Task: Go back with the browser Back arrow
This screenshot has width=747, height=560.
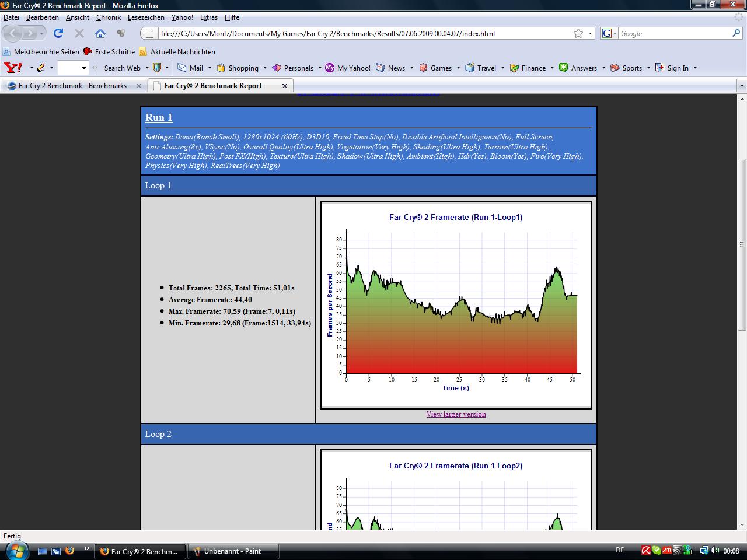Action: coord(13,33)
